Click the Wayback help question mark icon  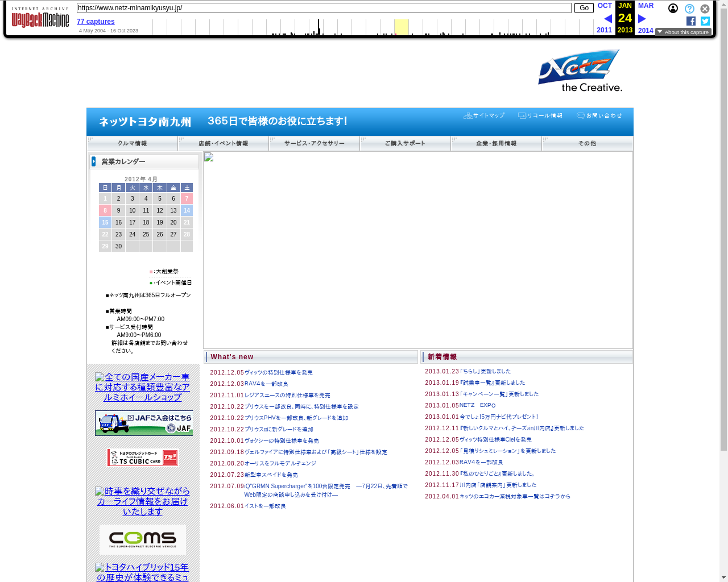[x=689, y=9]
